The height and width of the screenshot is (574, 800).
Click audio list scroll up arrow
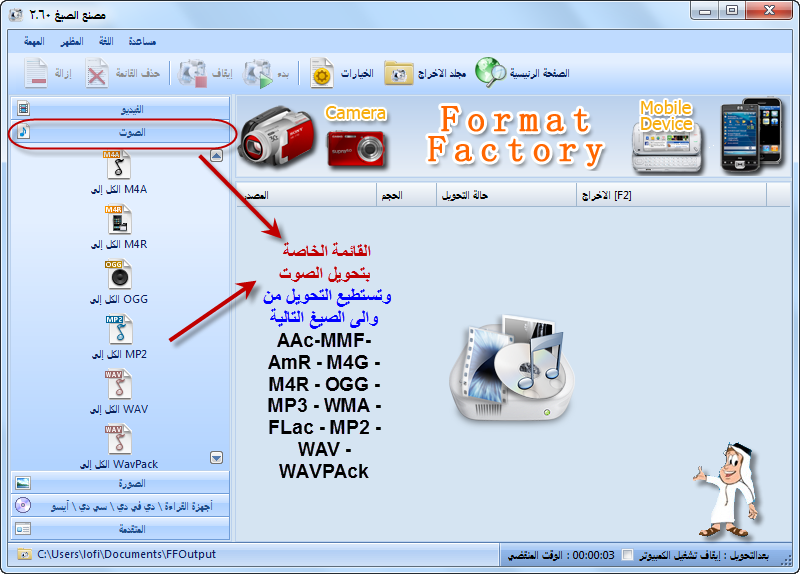coord(216,156)
